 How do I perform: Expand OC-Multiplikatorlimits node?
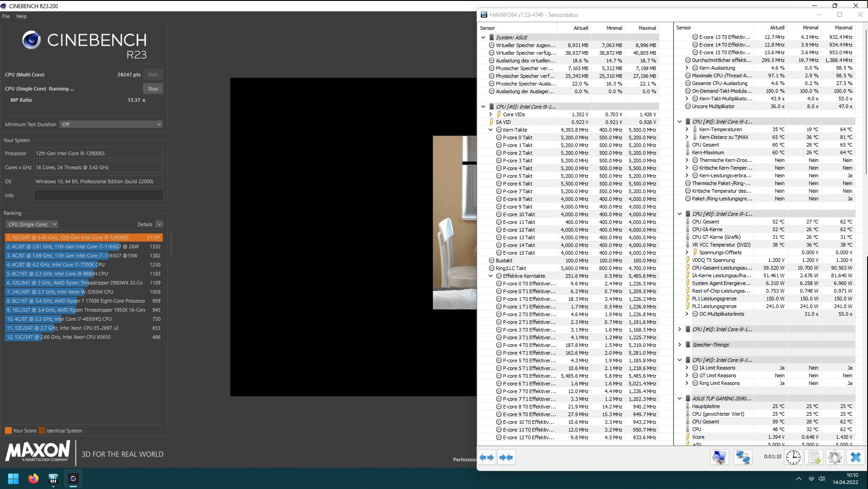(x=687, y=314)
